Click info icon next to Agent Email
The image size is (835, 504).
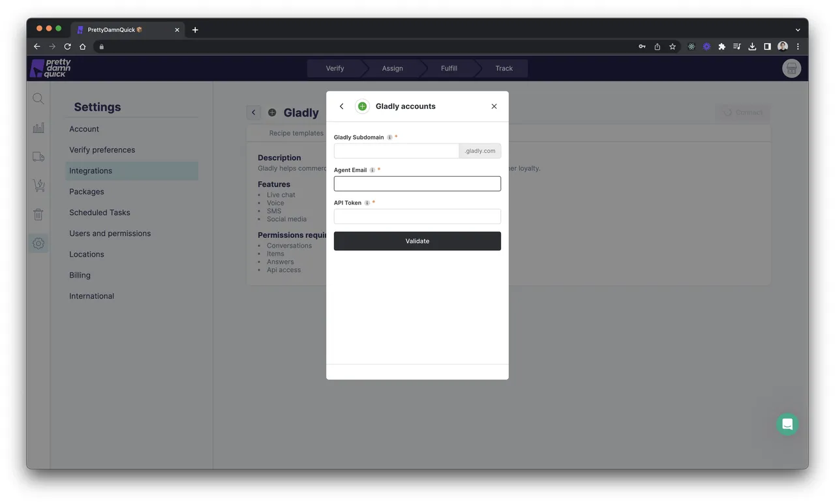[372, 170]
